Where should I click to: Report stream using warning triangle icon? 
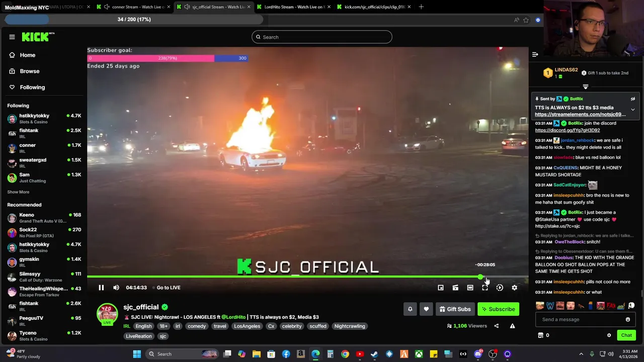click(x=512, y=326)
